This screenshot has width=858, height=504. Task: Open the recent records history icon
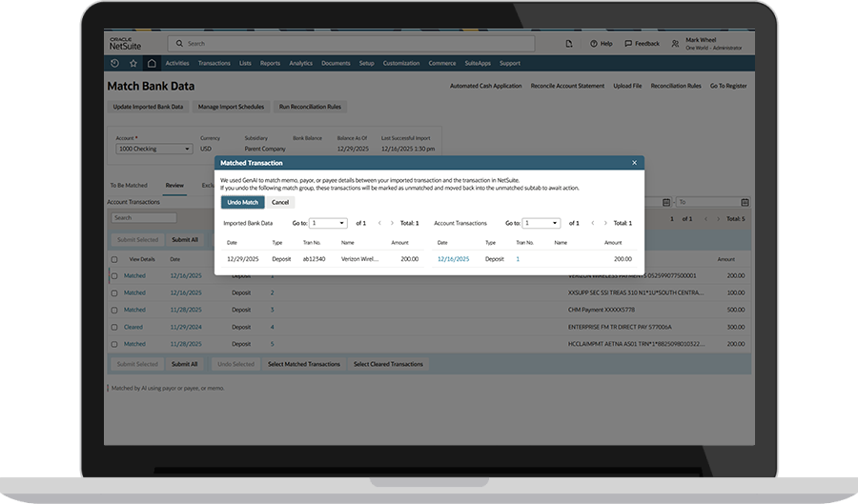115,64
